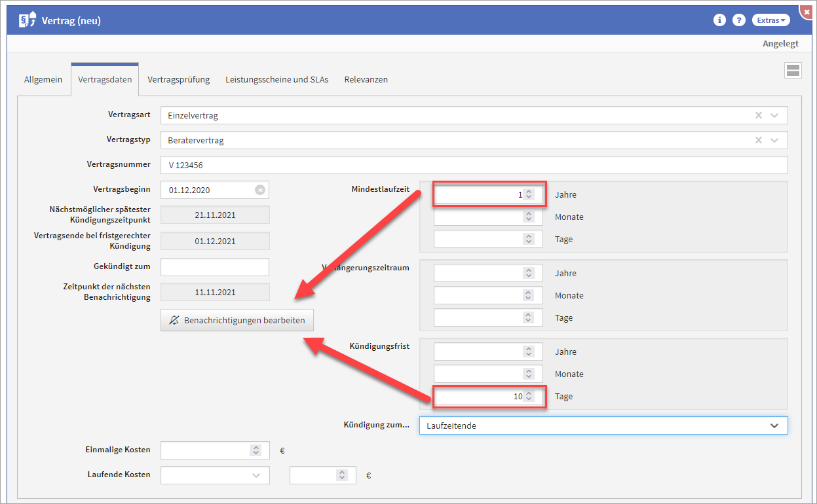Adjust the Mindestlaufzeit Jahre stepper
Screen dimensions: 817x504
click(x=529, y=194)
